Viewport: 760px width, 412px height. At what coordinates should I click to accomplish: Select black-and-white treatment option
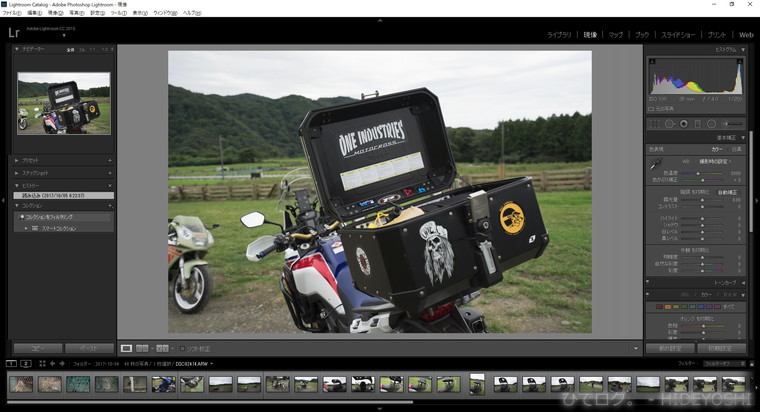click(736, 149)
